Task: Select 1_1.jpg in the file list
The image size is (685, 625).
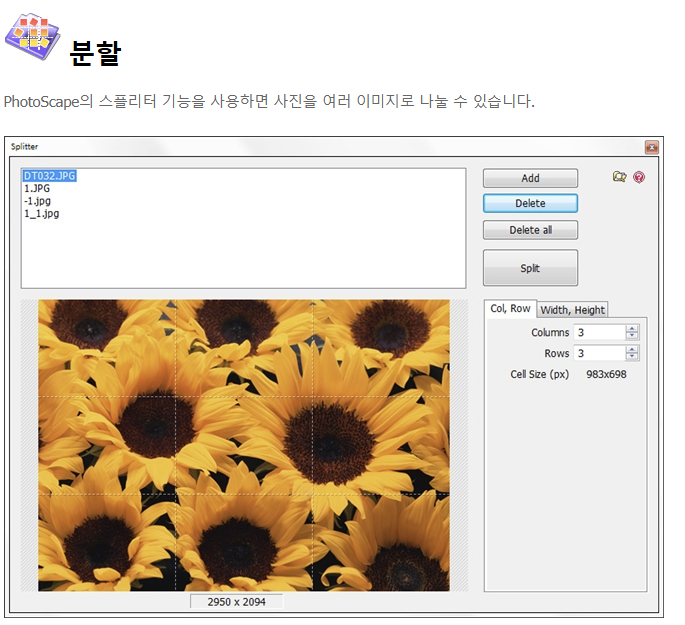Action: click(42, 214)
